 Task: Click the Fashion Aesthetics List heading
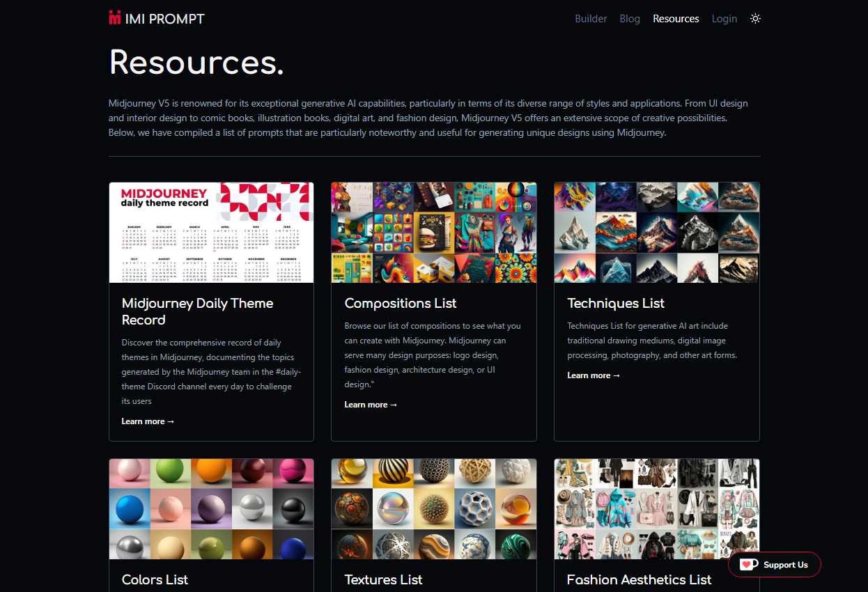pyautogui.click(x=639, y=579)
